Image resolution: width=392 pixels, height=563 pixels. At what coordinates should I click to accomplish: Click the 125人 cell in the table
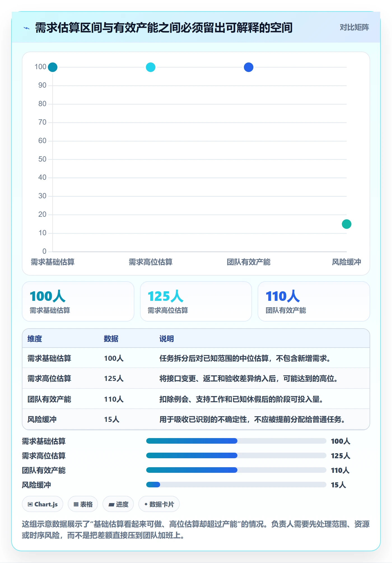click(x=114, y=378)
